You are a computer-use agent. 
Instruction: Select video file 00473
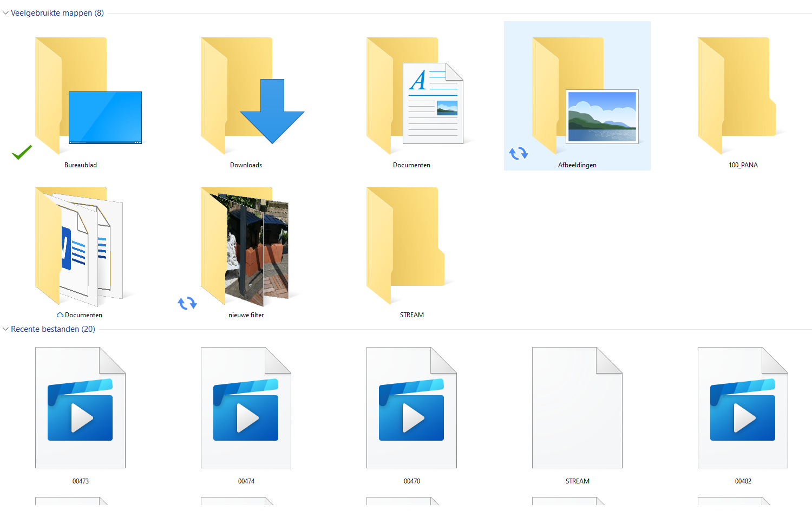(80, 408)
